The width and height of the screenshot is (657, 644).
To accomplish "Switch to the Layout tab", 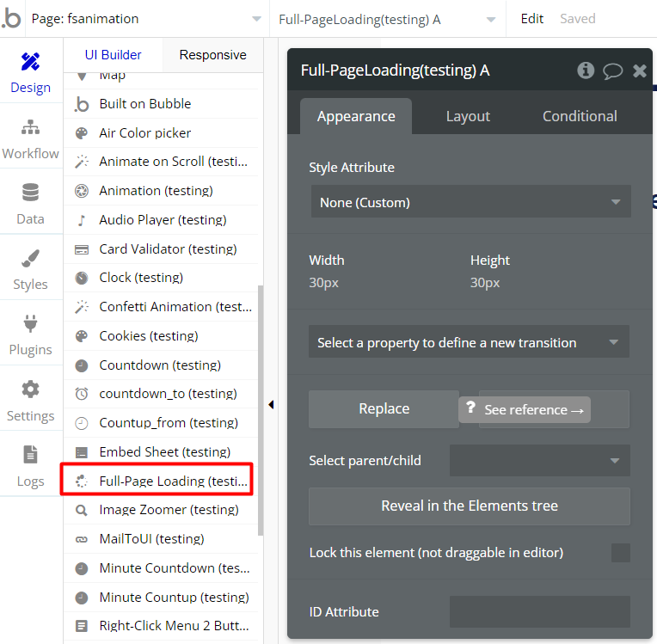I will pos(468,116).
